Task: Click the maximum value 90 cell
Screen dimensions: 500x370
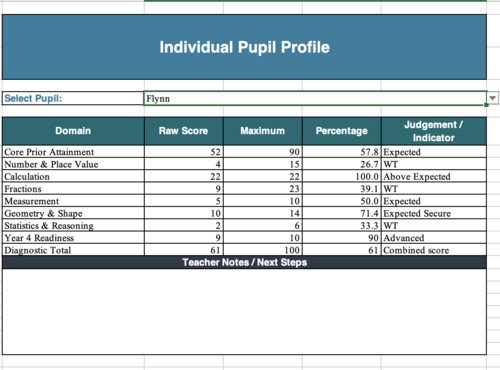Action: pos(263,152)
